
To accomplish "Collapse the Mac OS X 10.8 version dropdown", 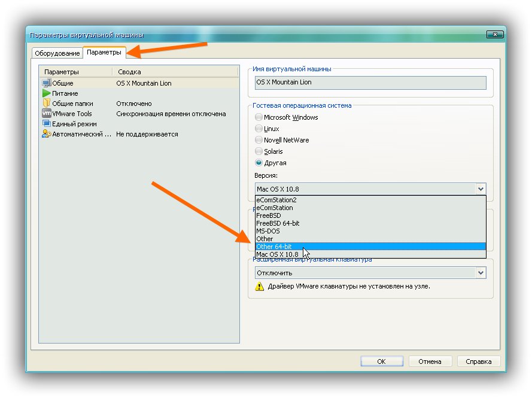I will (x=480, y=189).
